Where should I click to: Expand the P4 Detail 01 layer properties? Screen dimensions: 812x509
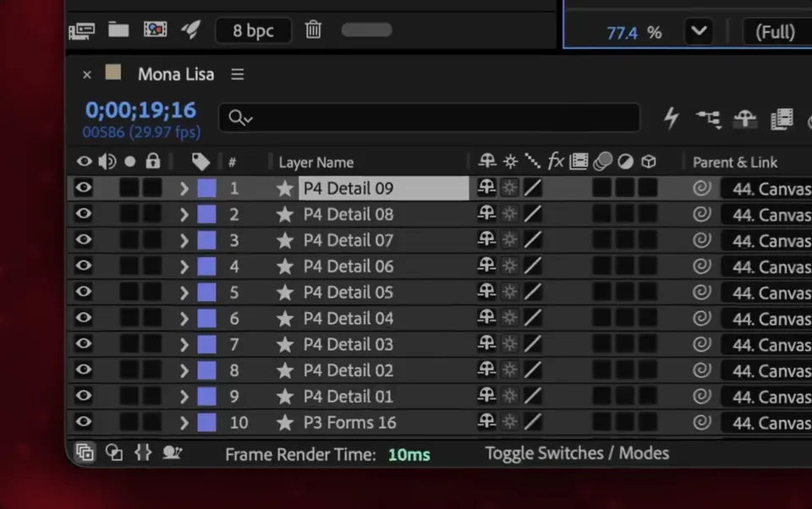pyautogui.click(x=184, y=397)
